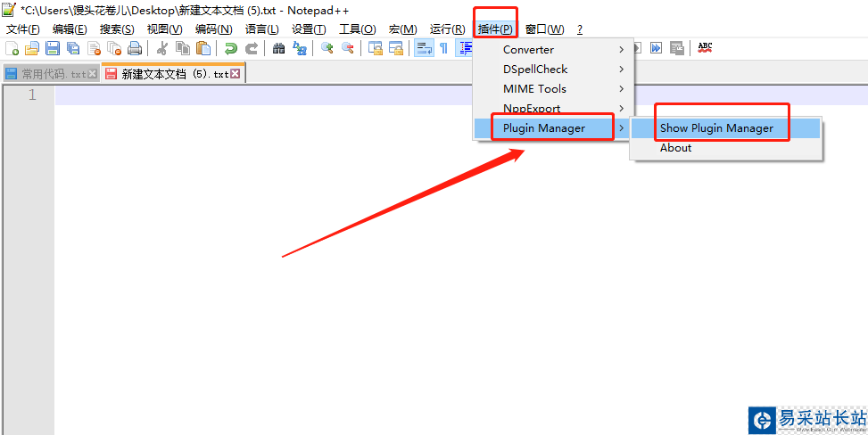Open the 窗口(W) menu

545,29
